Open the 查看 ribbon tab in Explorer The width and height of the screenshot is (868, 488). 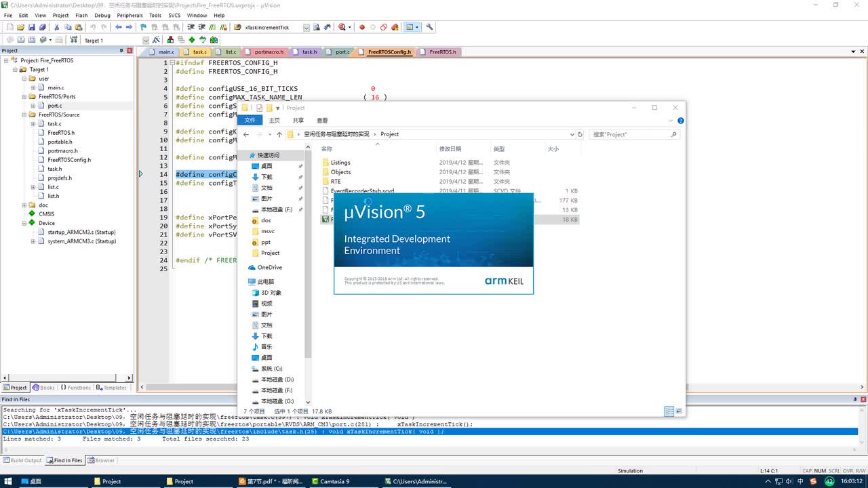pos(322,120)
